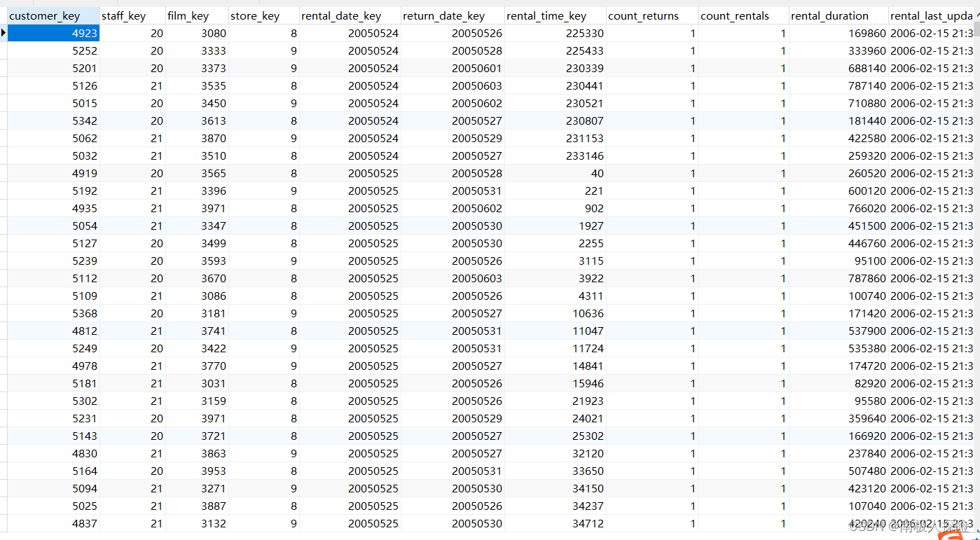
Task: Click customer_key cell 5032
Action: point(54,155)
